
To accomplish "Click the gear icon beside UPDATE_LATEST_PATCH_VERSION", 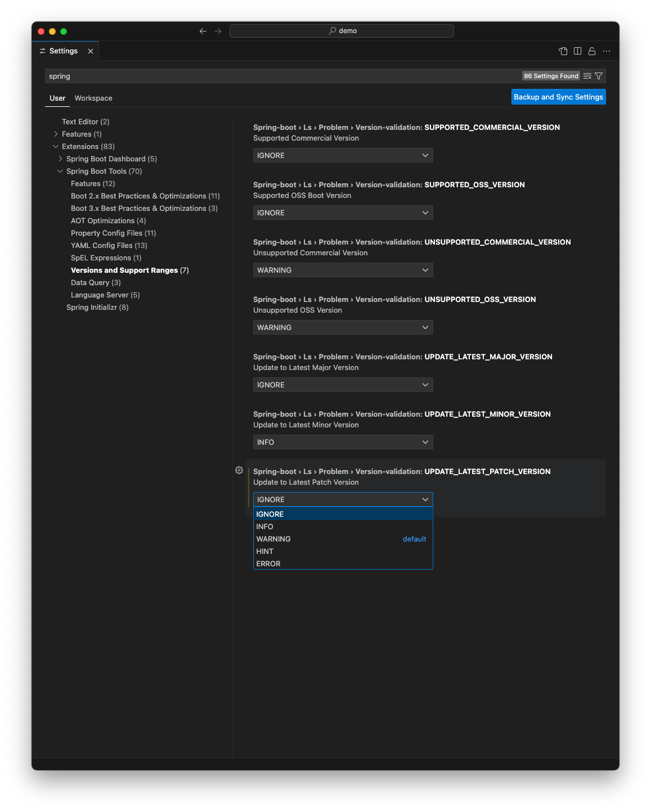I will point(239,470).
